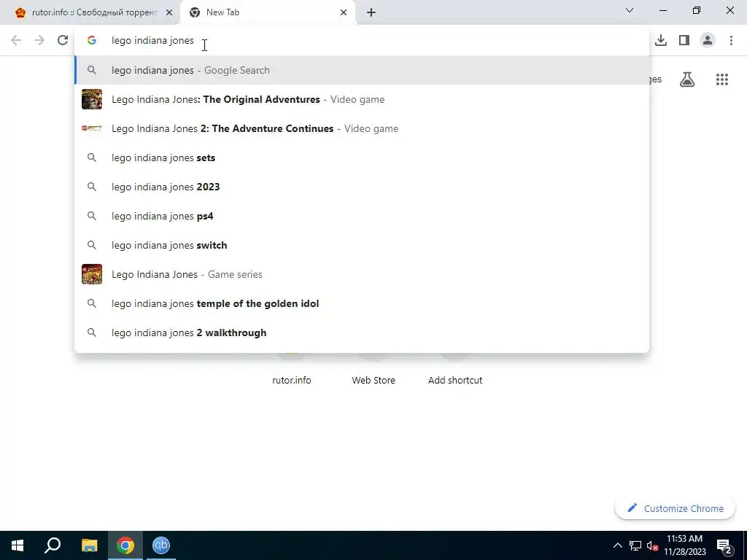Select 'The Original Adventures' video game suggestion

362,99
